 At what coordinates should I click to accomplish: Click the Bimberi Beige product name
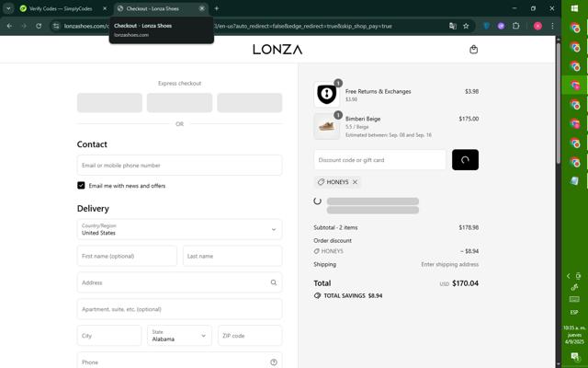click(x=363, y=119)
